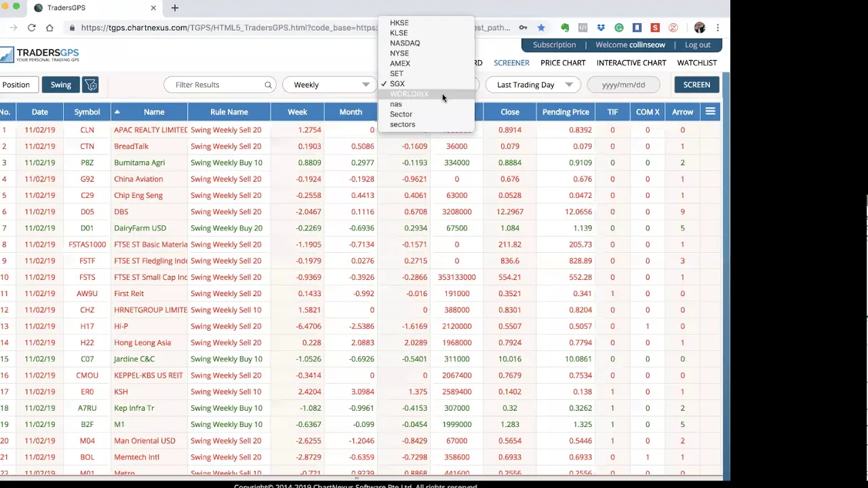Sort by Close column header
Screen dimensions: 868x488
[x=510, y=112]
